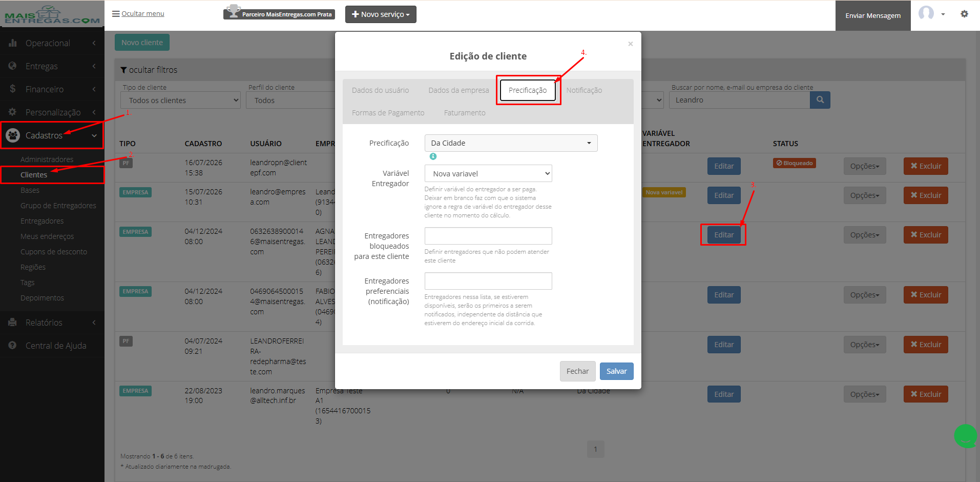Click Enviar Mensagem button
Image resolution: width=980 pixels, height=482 pixels.
873,15
